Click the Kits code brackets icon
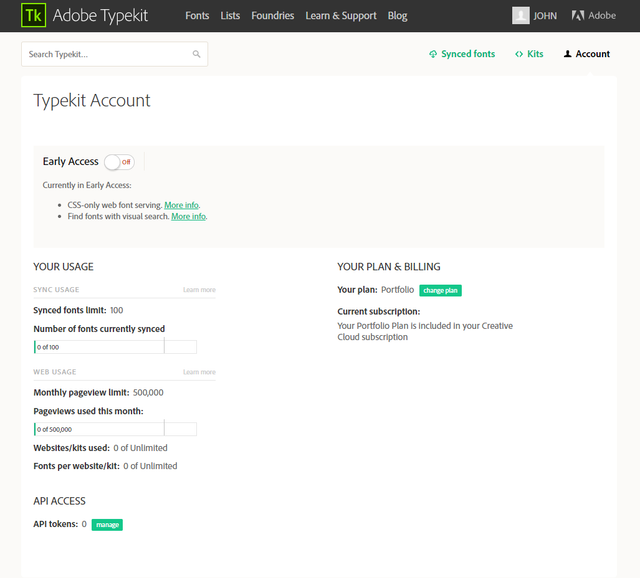This screenshot has width=640, height=578. coord(519,54)
